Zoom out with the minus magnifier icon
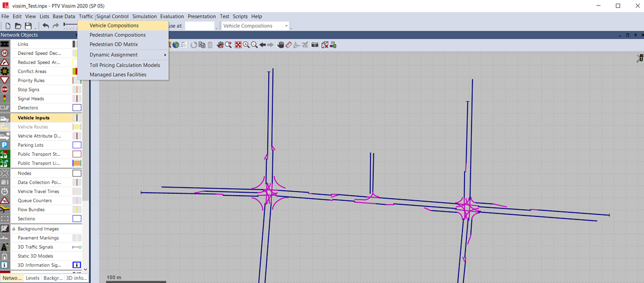The image size is (644, 283). pos(254,45)
